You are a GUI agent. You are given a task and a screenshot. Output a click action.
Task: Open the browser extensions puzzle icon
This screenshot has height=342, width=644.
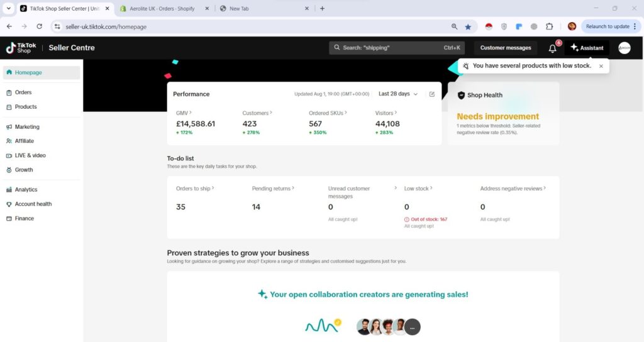click(x=549, y=26)
